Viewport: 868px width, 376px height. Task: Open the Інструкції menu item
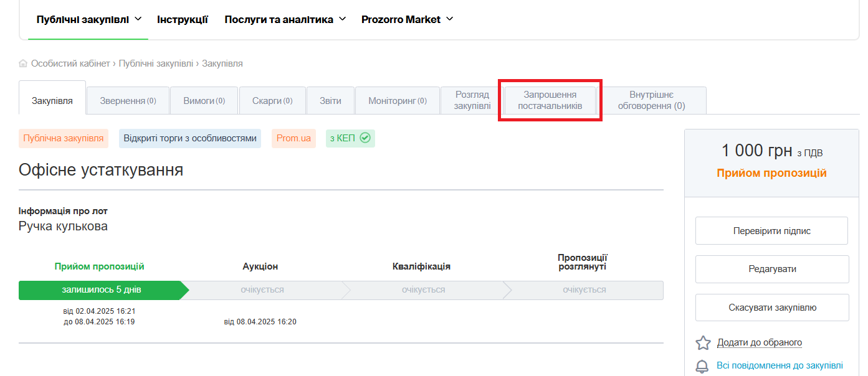pyautogui.click(x=183, y=19)
